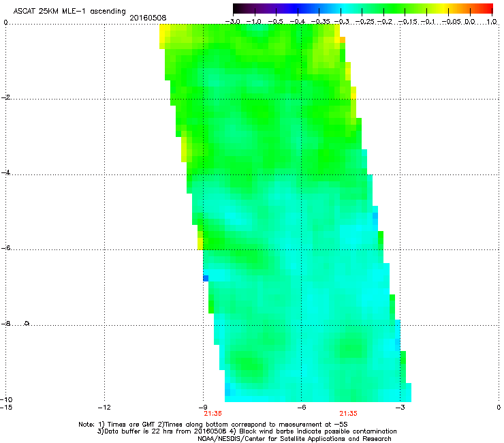Click the colorbar label 1.0
Viewport: 504px width, 443px height.
pyautogui.click(x=492, y=22)
